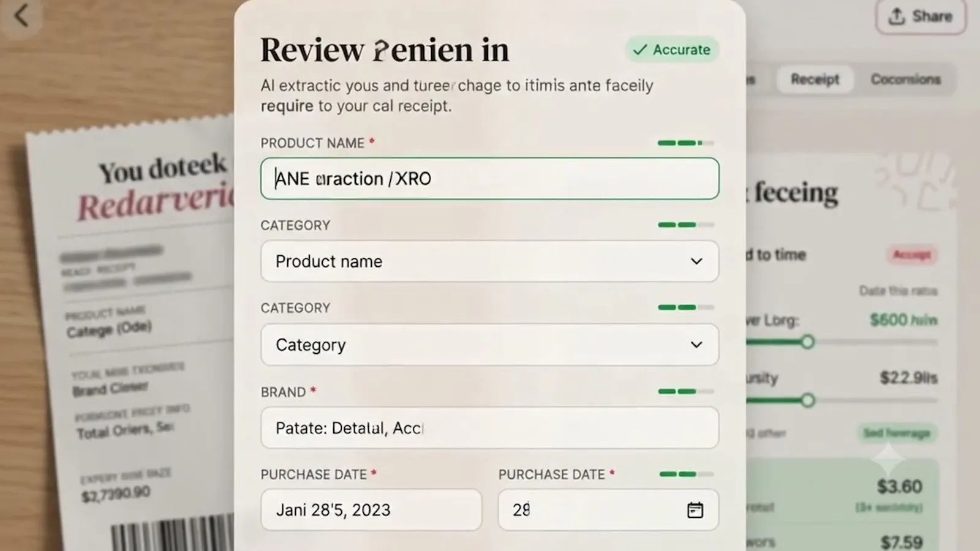980x551 pixels.
Task: Click the "Review Penien in" heading
Action: pyautogui.click(x=385, y=50)
